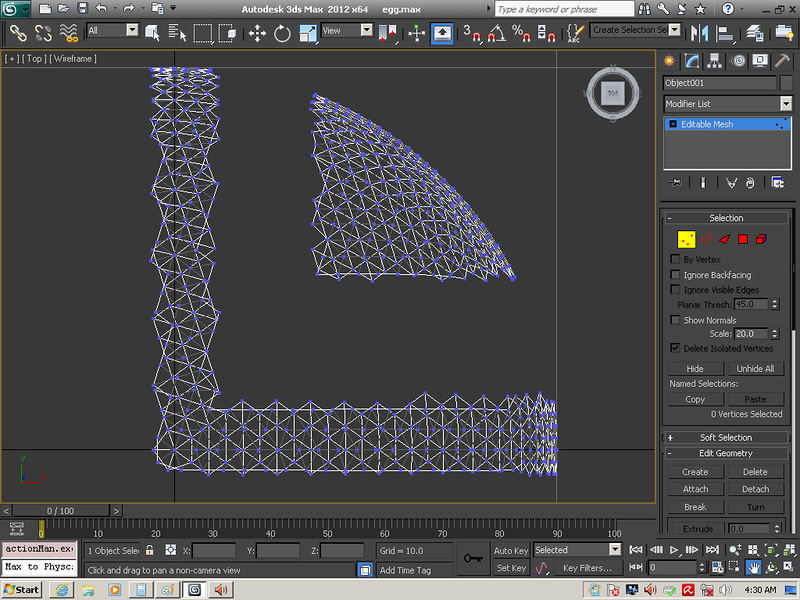The image size is (800, 600).
Task: Enable the By Vertex checkbox
Action: point(675,259)
